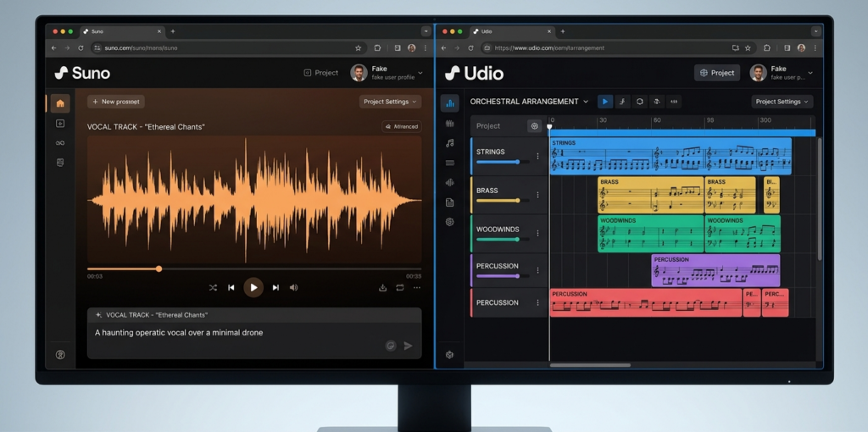Image resolution: width=868 pixels, height=432 pixels.
Task: Click the Suno playback progress bar
Action: [254, 269]
